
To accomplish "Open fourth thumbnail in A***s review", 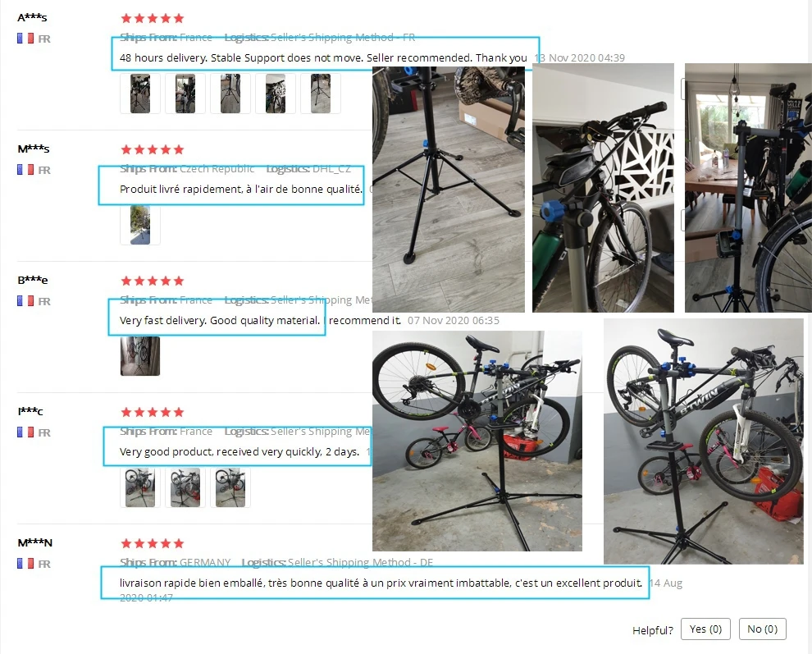I will click(276, 94).
